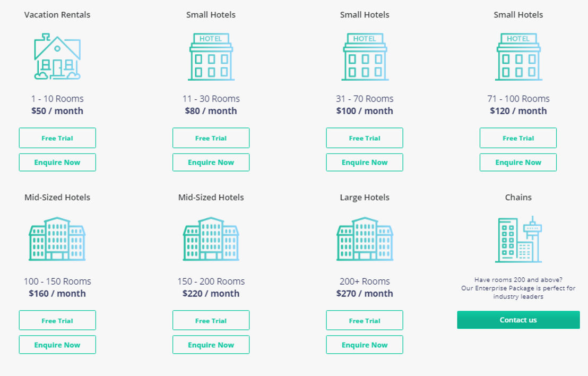The width and height of the screenshot is (588, 376).
Task: Click the $80 / month price text
Action: pos(211,110)
